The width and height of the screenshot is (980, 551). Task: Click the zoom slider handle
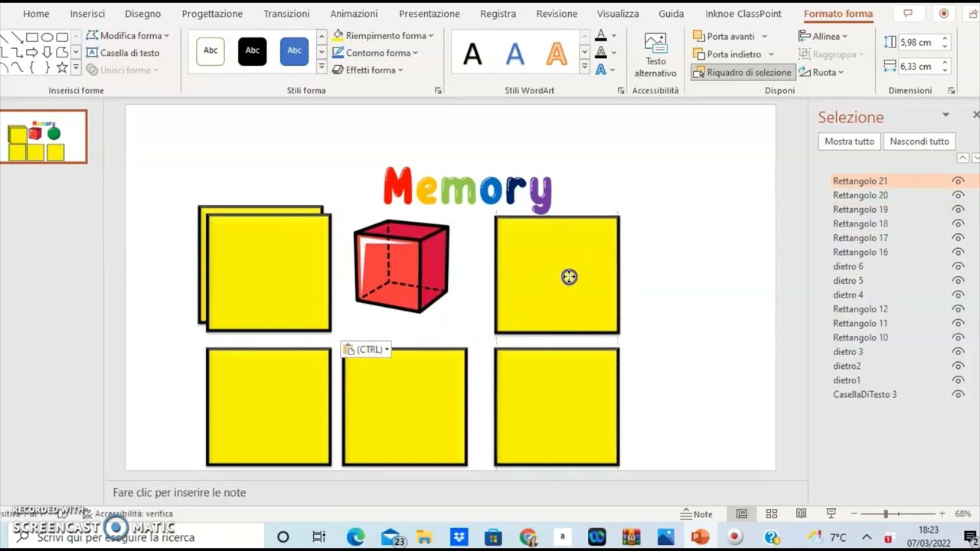tap(886, 514)
